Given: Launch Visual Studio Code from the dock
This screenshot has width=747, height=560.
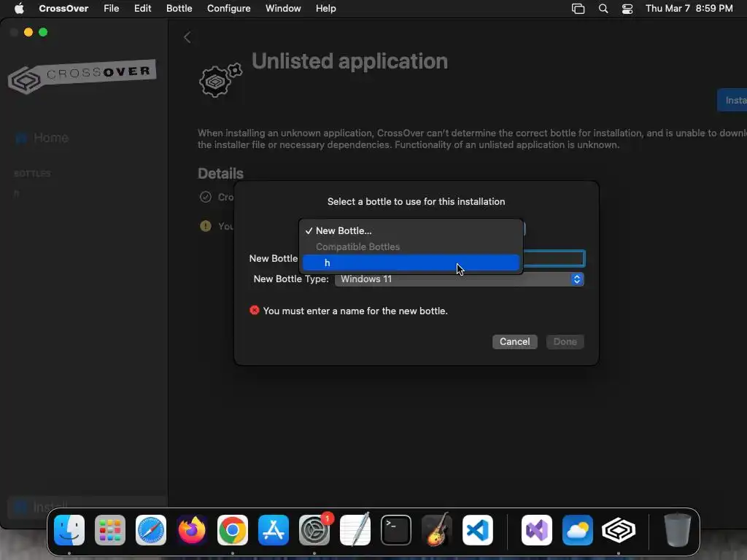Looking at the screenshot, I should pos(478,530).
